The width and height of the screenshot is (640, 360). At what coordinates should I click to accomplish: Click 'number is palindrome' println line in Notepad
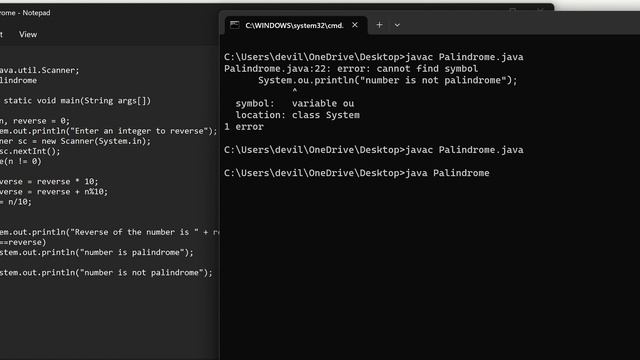point(97,253)
